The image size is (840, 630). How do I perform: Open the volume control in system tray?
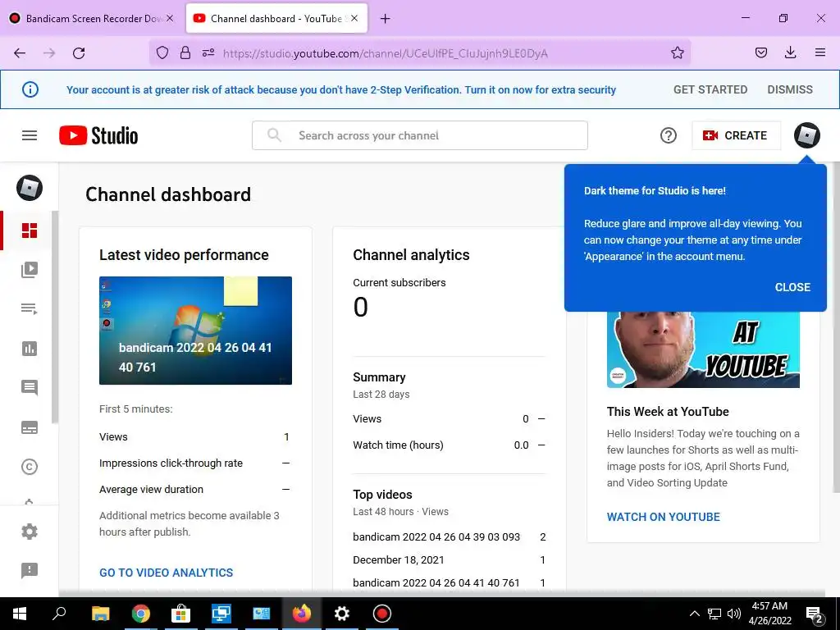[734, 614]
